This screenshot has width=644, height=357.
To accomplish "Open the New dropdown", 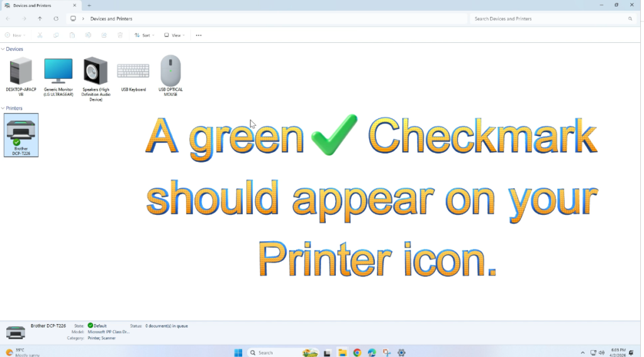I will (x=15, y=35).
